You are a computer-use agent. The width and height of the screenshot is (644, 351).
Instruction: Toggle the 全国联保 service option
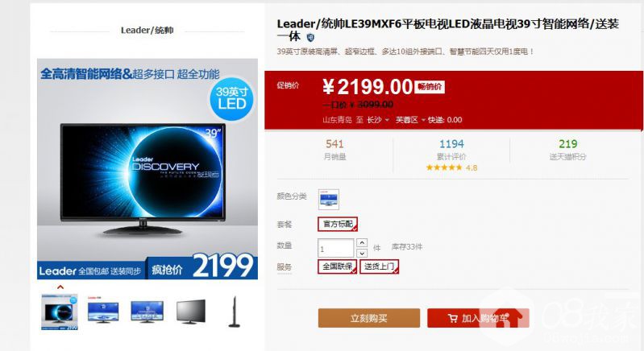coord(337,266)
